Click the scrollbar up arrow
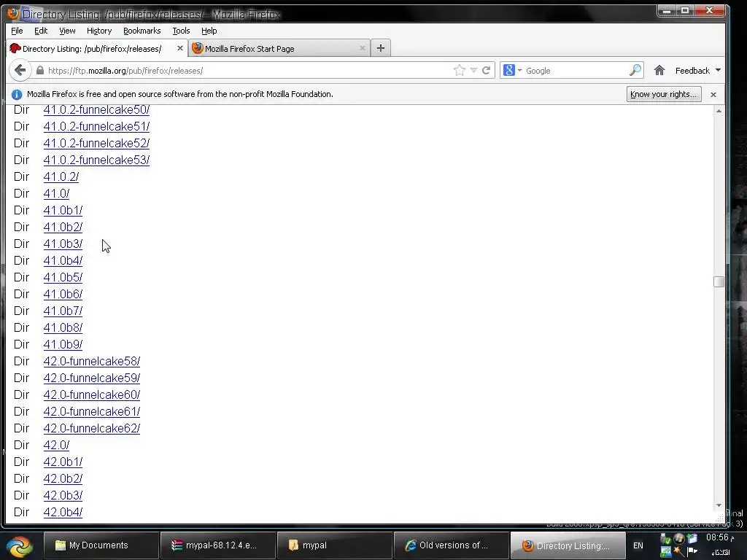Screen dimensions: 747x560 pyautogui.click(x=719, y=111)
